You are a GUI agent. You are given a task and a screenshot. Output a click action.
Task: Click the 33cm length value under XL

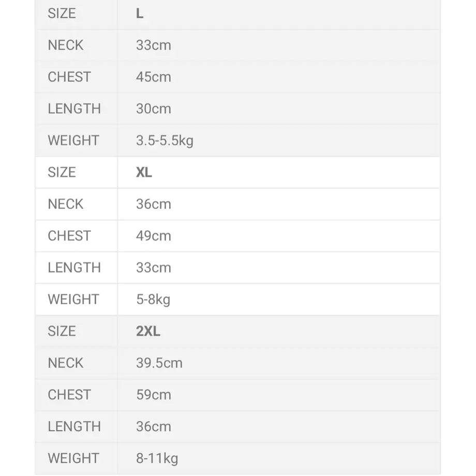(154, 268)
